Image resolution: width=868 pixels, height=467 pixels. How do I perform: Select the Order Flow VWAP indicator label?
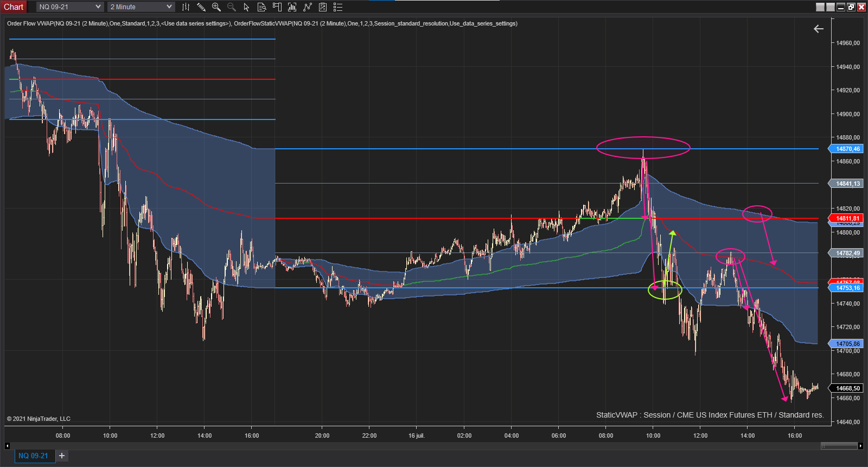[119, 23]
